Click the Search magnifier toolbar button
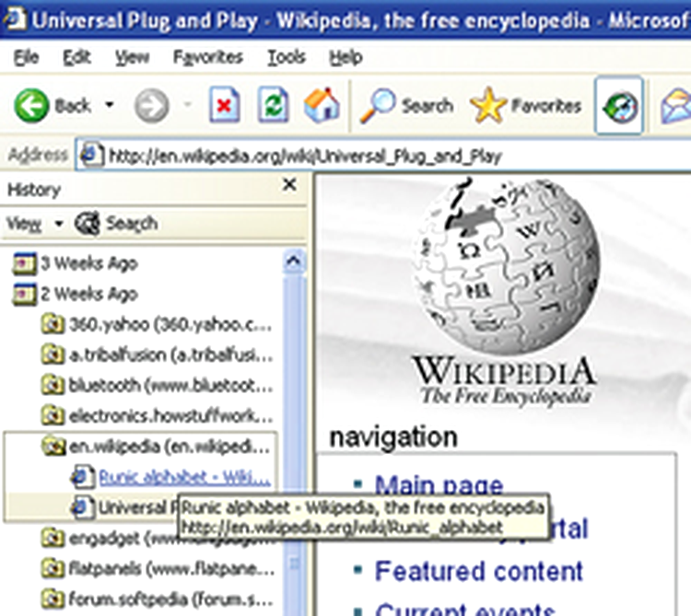Image resolution: width=691 pixels, height=616 pixels. [x=406, y=105]
